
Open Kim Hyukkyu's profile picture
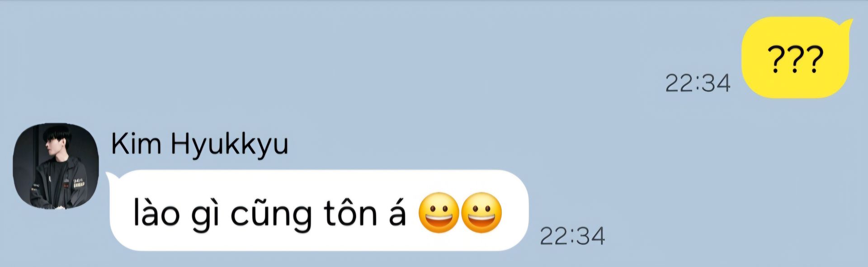(x=56, y=166)
